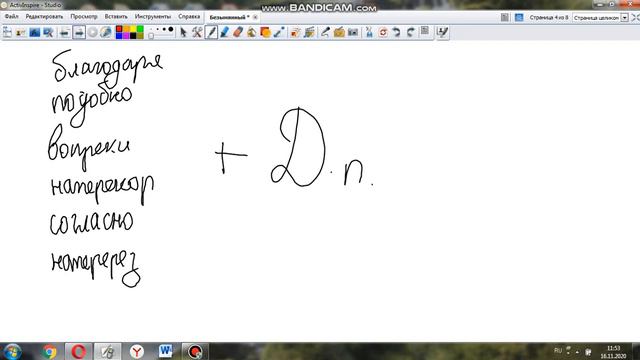Screen dimensions: 640x360
Task: Click the Camera capture icon
Action: pos(353,32)
